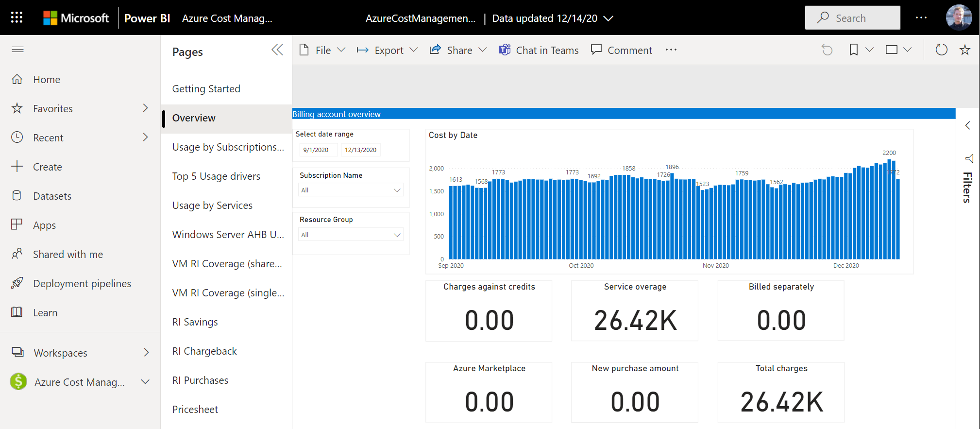Viewport: 980px width, 429px height.
Task: Click the Azure Cost Management app title
Action: click(x=227, y=18)
